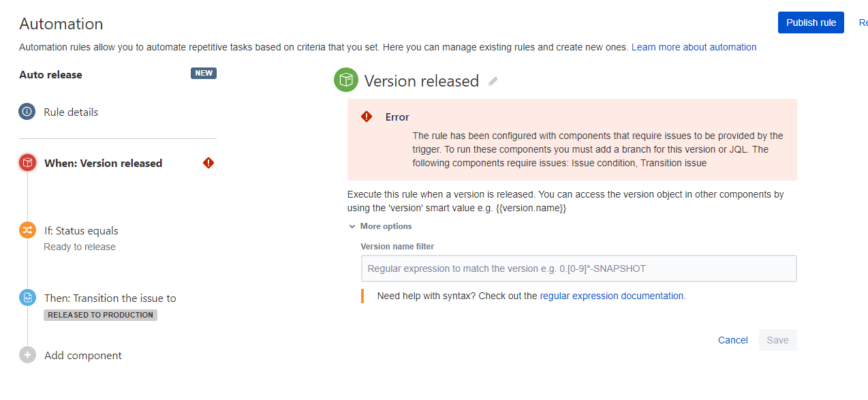Click the Cancel link
Viewport: 868px width, 400px height.
tap(733, 340)
